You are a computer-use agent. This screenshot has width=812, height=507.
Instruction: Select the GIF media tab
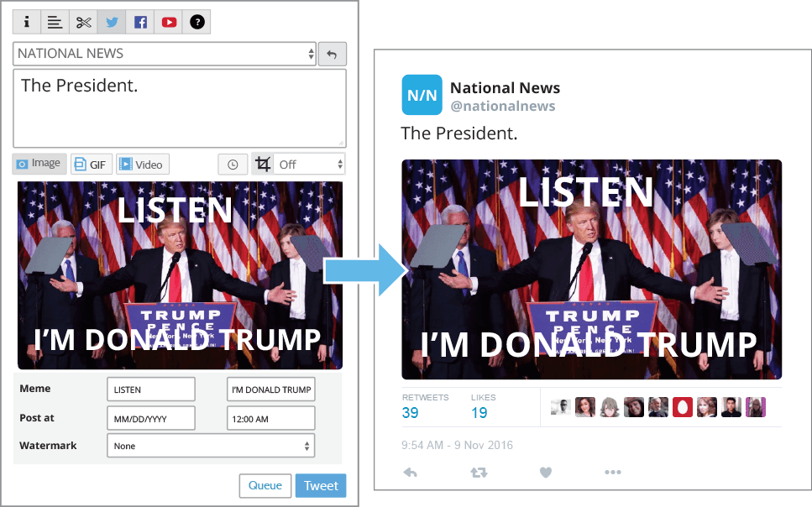[x=92, y=165]
